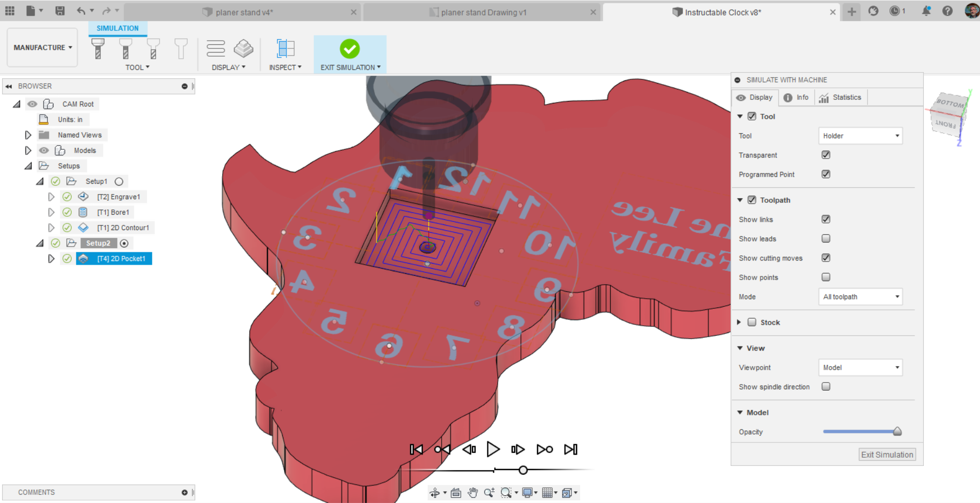Click the first tool icon in Tool group
The height and width of the screenshot is (503, 980).
(x=98, y=49)
